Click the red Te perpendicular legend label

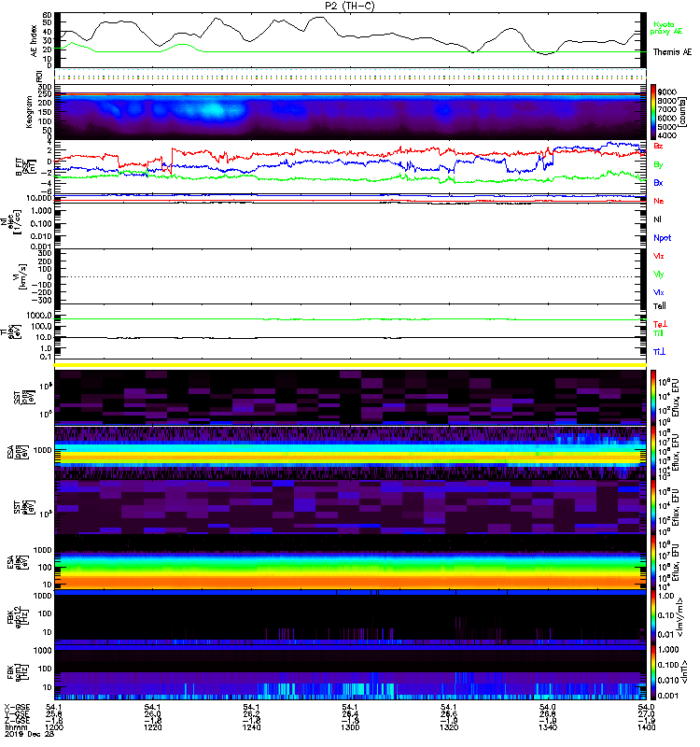660,324
